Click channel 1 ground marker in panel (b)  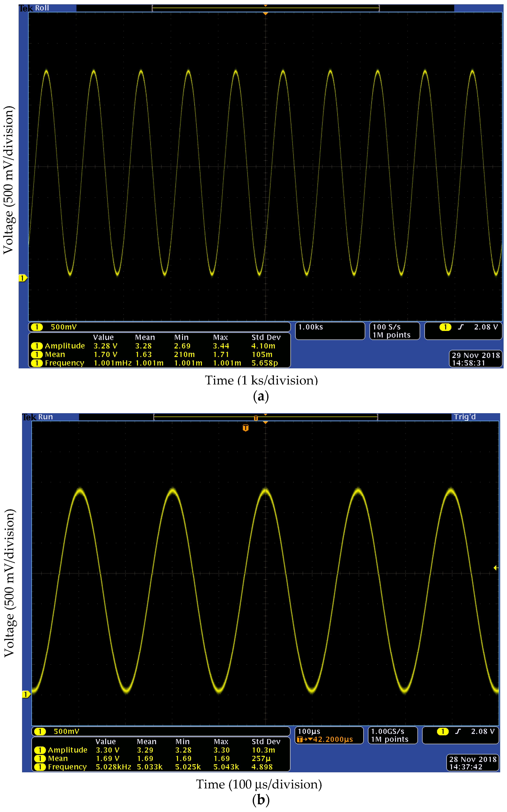[26, 695]
